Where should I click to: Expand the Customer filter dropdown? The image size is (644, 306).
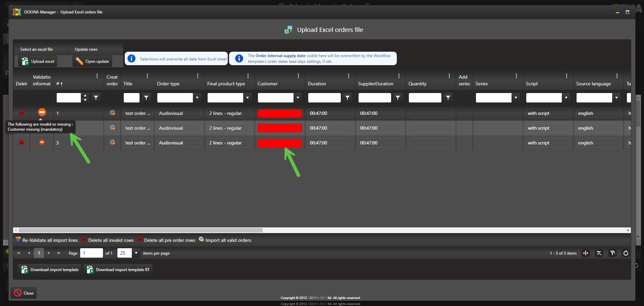(x=298, y=98)
